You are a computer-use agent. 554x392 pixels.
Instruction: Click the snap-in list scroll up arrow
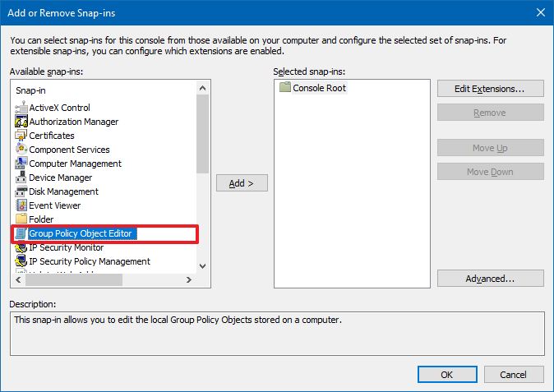tap(202, 88)
